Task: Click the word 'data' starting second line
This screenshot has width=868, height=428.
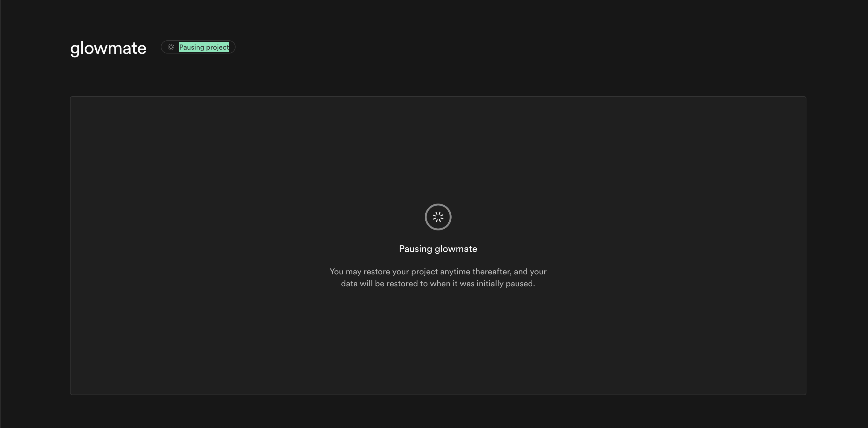Action: coord(349,284)
